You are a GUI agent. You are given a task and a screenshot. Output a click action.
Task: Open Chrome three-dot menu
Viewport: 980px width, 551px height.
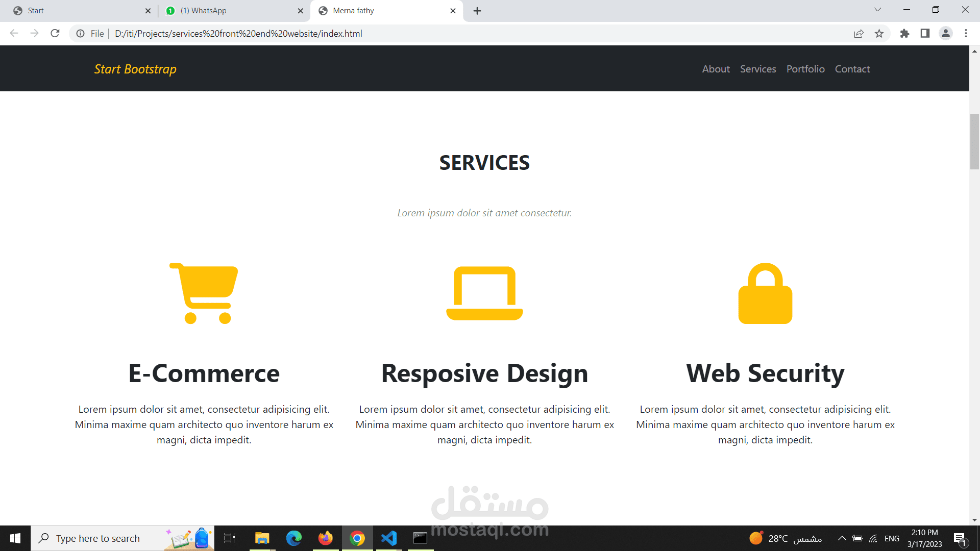pos(966,34)
